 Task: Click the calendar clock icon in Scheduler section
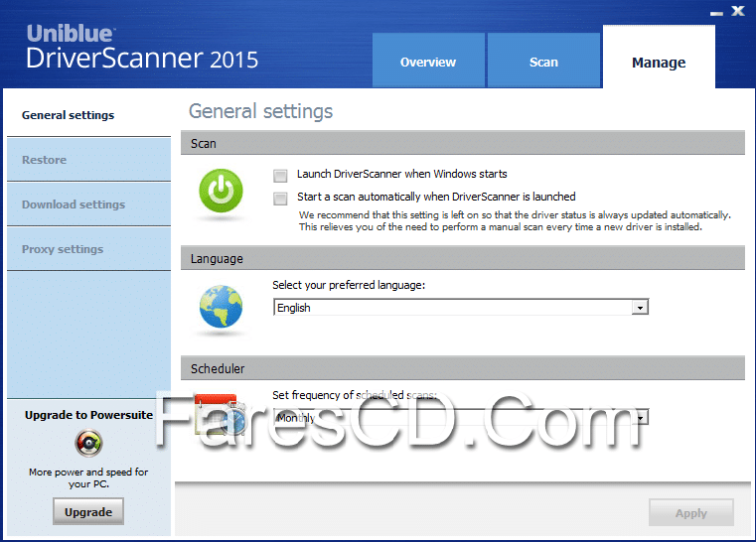click(221, 415)
